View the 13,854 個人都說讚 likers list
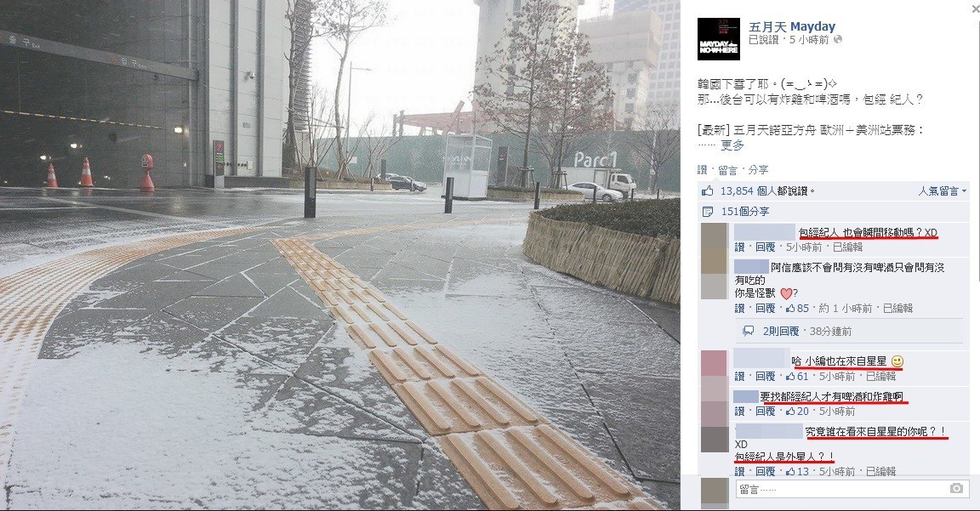 pyautogui.click(x=767, y=190)
